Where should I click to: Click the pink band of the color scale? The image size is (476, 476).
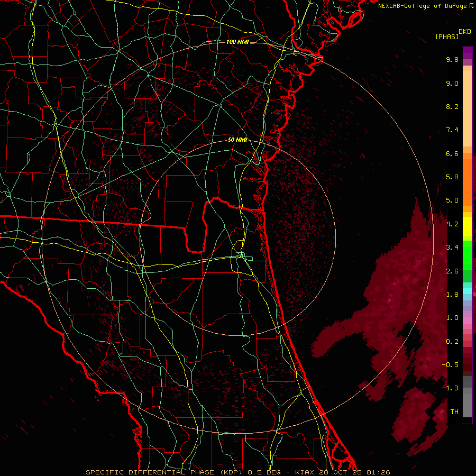pyautogui.click(x=467, y=321)
